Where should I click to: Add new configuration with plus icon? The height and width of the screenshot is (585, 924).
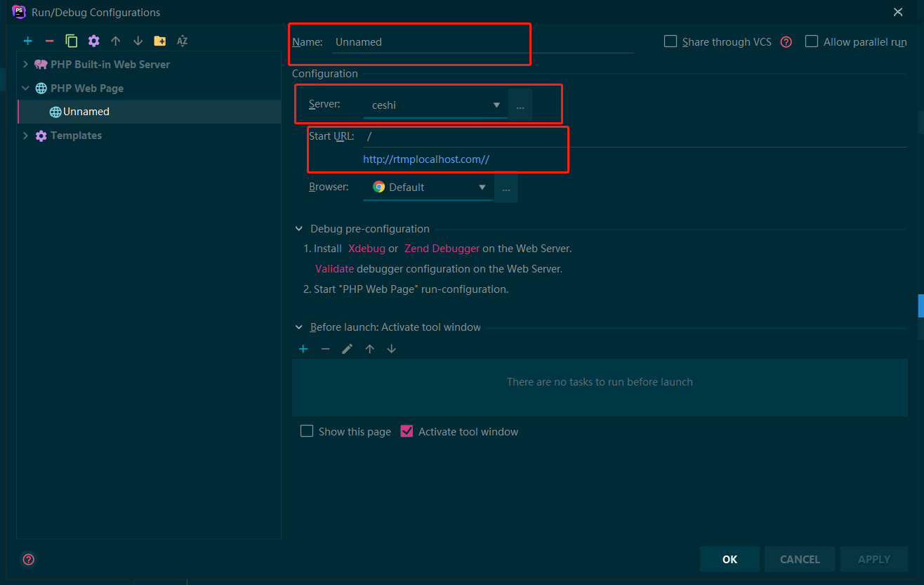coord(28,41)
